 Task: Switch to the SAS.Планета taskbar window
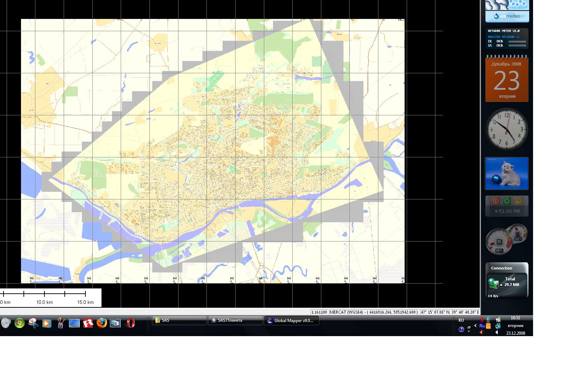[235, 320]
